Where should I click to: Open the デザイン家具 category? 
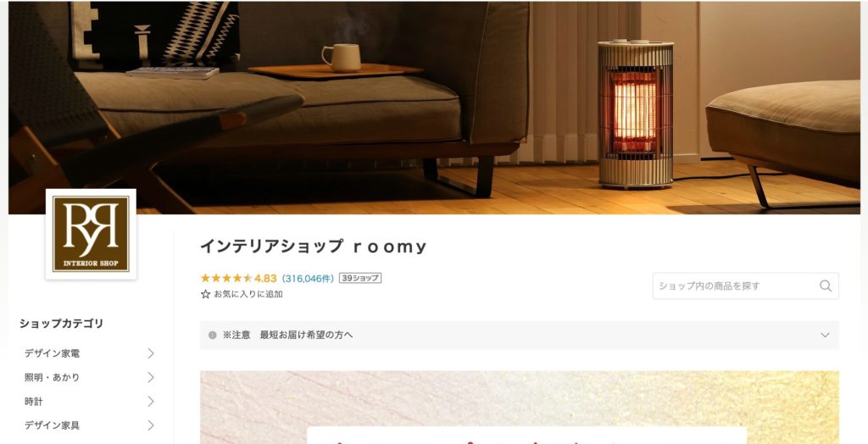(52, 425)
